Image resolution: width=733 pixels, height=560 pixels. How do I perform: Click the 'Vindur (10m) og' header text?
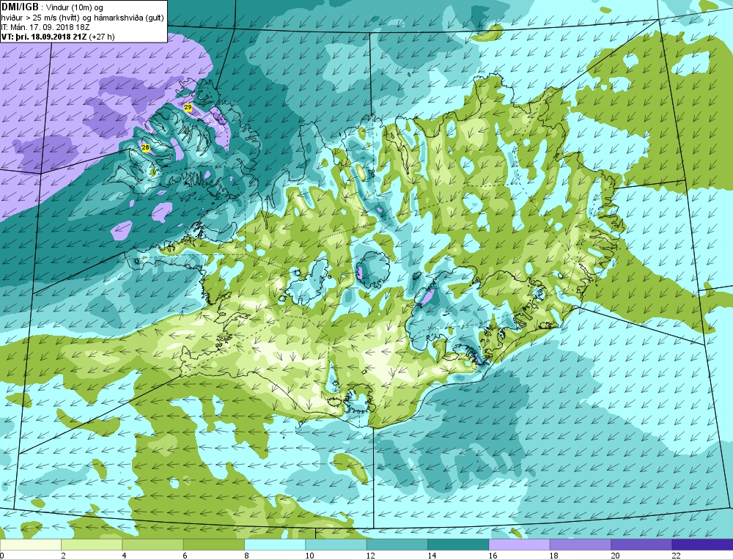point(73,7)
